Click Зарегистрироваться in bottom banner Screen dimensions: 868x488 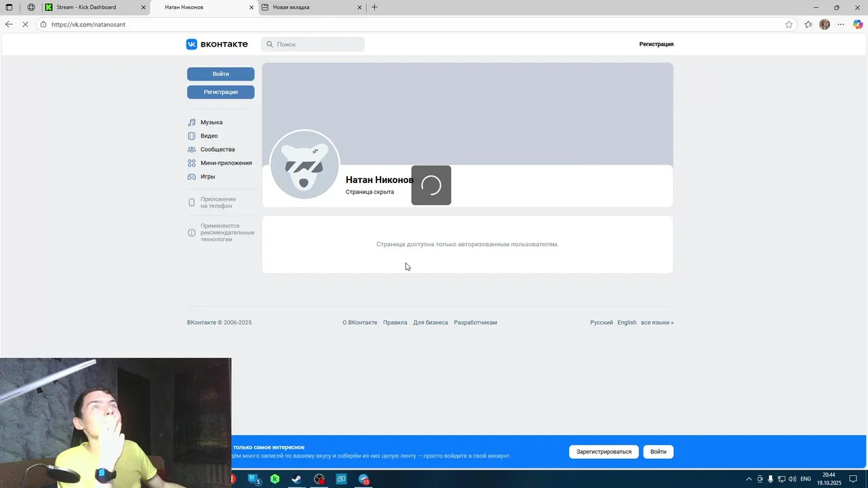[604, 452]
